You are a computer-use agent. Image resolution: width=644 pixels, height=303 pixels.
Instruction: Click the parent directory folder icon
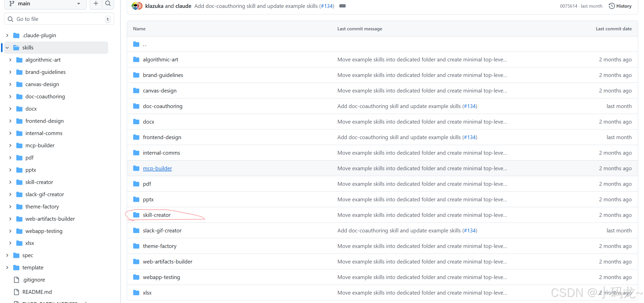(136, 44)
